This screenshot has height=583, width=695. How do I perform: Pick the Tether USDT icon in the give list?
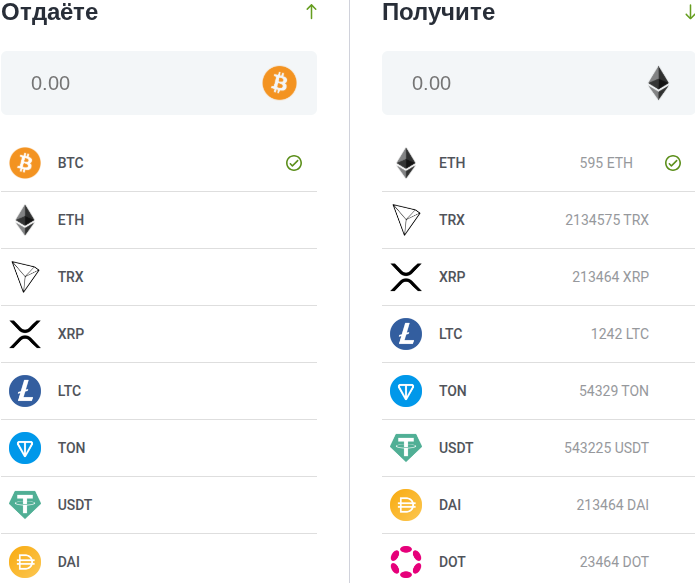click(x=25, y=505)
